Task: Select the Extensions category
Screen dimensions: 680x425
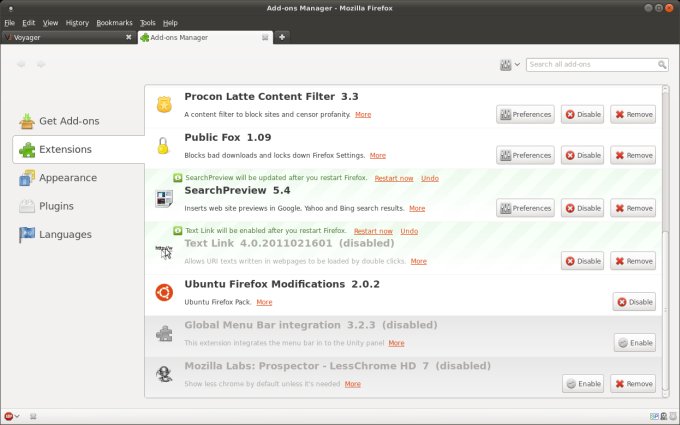Action: click(x=78, y=149)
